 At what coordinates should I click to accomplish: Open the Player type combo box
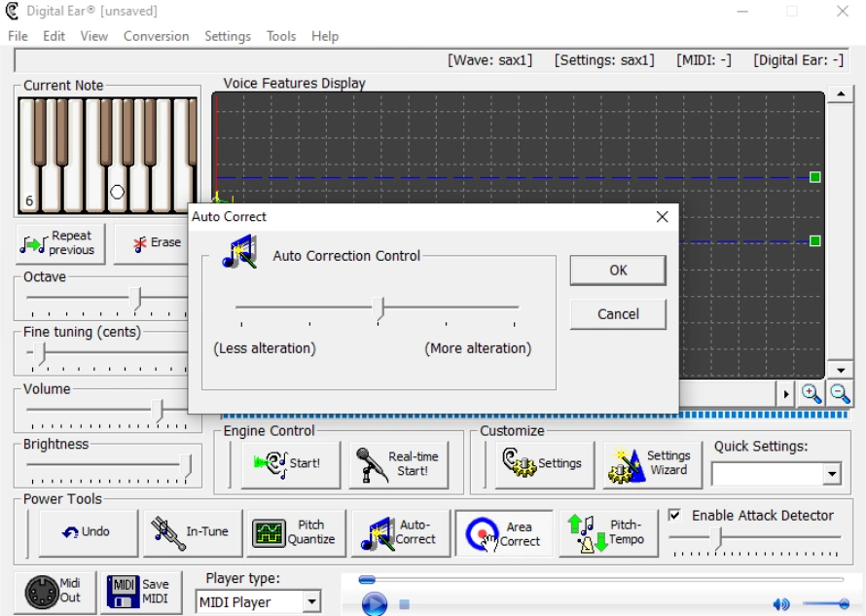pos(311,602)
